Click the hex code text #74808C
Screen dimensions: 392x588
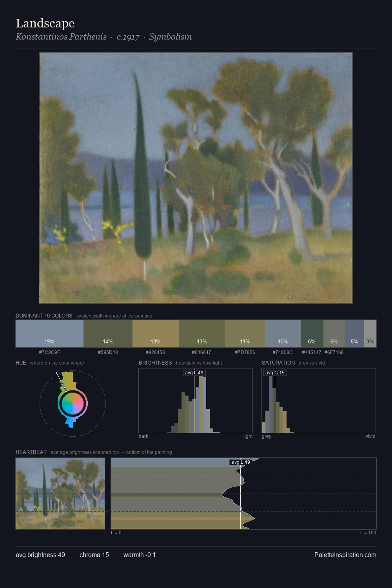[283, 352]
